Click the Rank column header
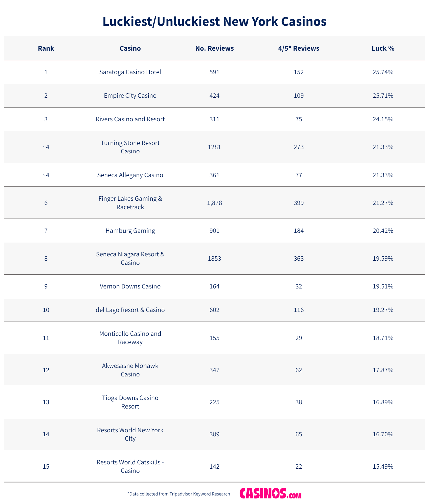 (x=46, y=48)
